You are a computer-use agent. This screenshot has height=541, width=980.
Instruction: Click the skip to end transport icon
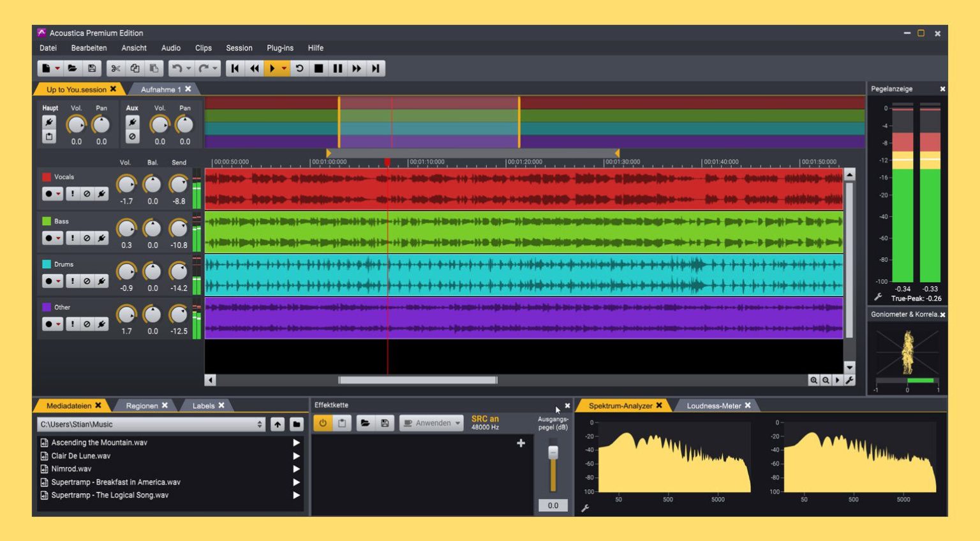[x=376, y=68]
